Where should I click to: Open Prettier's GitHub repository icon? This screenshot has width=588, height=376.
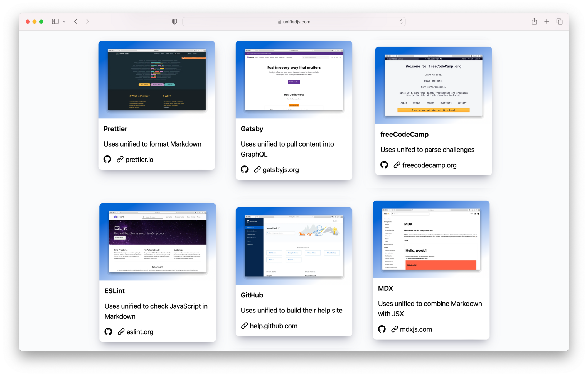pos(107,159)
